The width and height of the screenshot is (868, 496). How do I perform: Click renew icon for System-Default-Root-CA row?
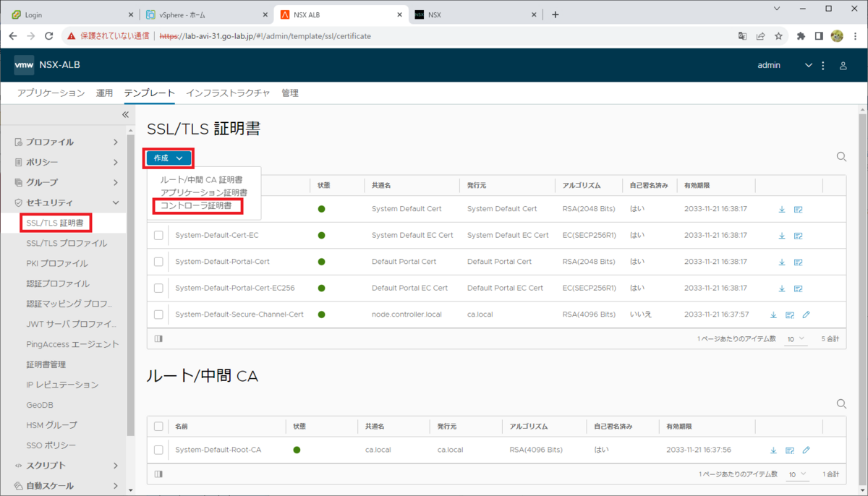coord(790,450)
